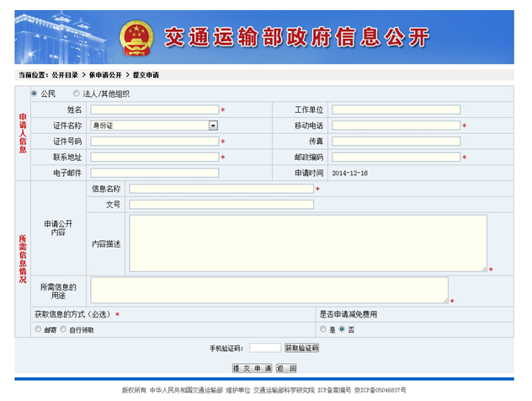Click the 返回 button
This screenshot has width=532, height=401.
pyautogui.click(x=286, y=368)
